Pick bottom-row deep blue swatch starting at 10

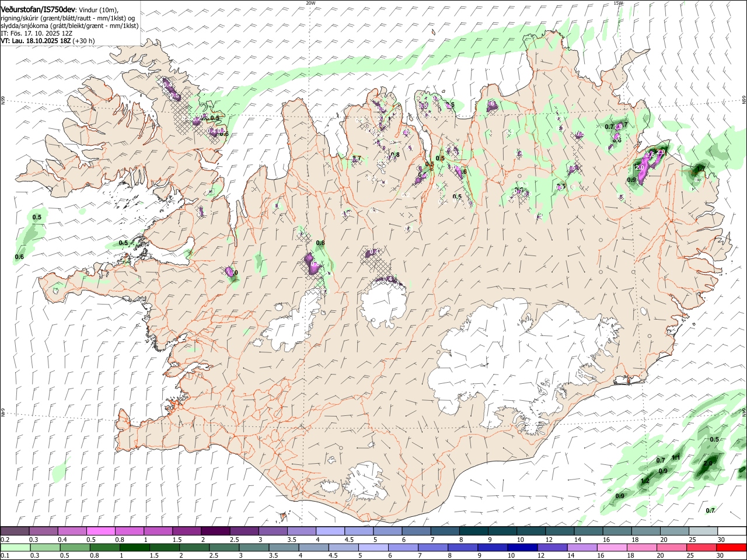[523, 547]
